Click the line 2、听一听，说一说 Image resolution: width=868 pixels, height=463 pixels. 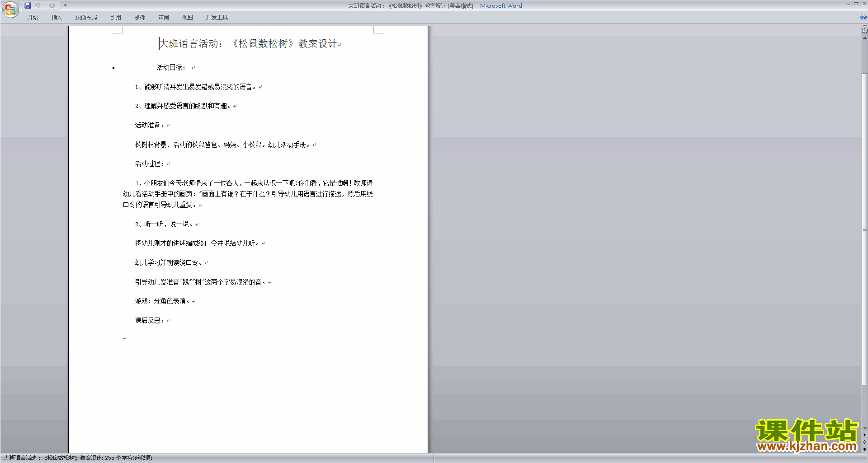(164, 224)
